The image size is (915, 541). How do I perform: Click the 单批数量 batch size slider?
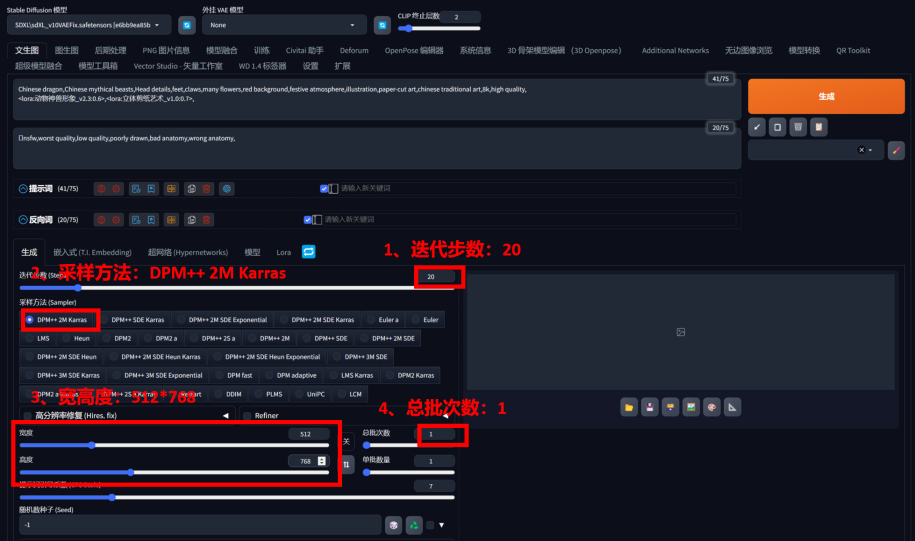pos(408,472)
